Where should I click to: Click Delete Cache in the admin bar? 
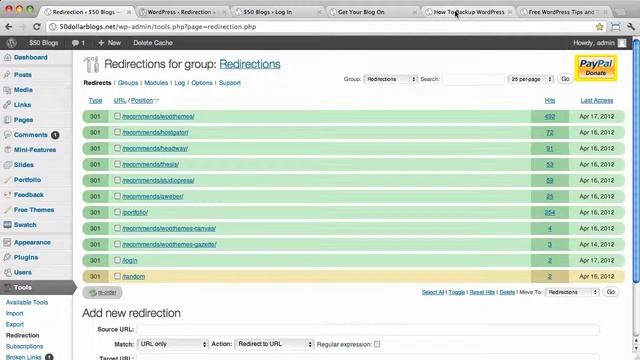[153, 43]
